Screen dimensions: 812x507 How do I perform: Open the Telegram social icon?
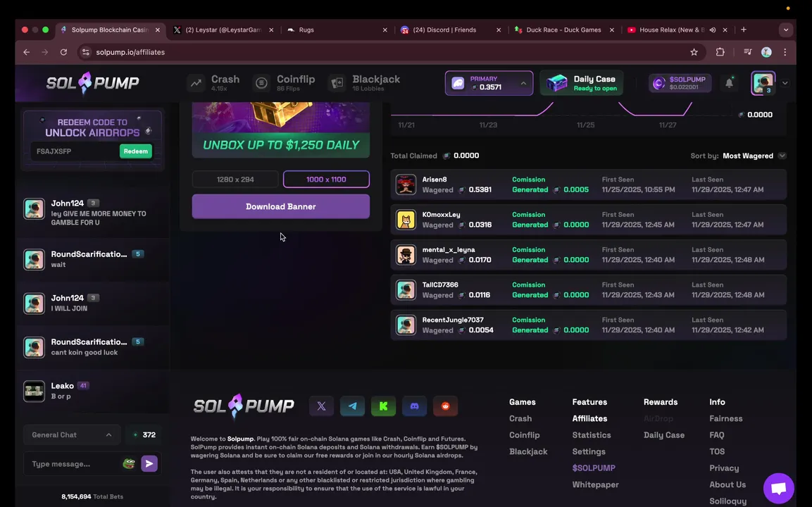[x=352, y=406]
